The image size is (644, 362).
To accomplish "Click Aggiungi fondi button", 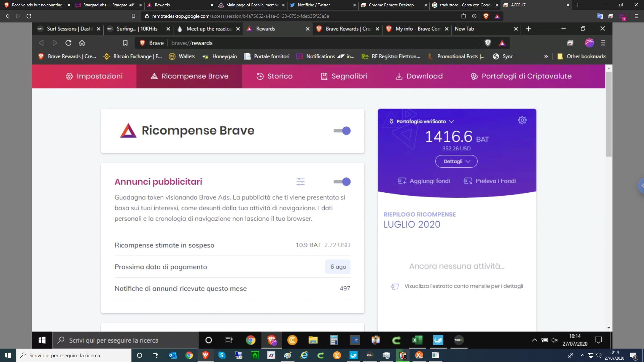I will [424, 181].
